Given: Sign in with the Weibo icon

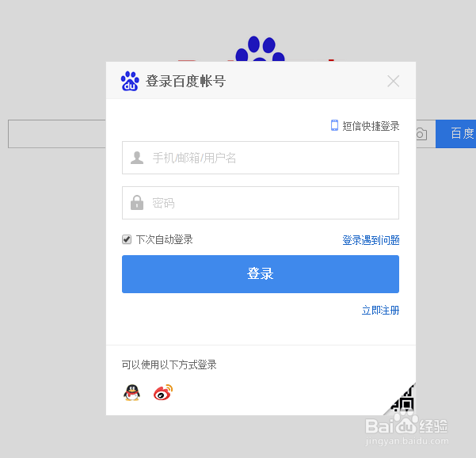Looking at the screenshot, I should pos(163,392).
